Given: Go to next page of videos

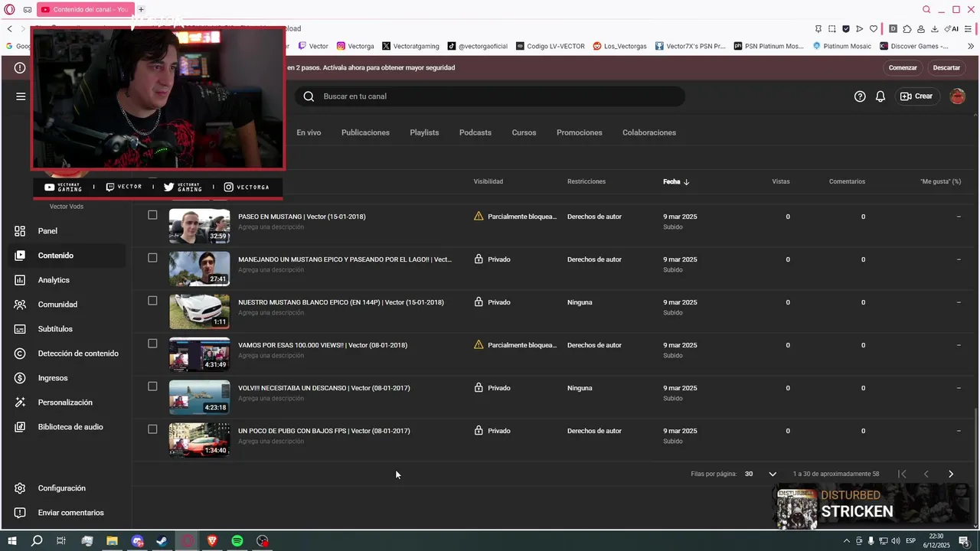Looking at the screenshot, I should pyautogui.click(x=951, y=474).
